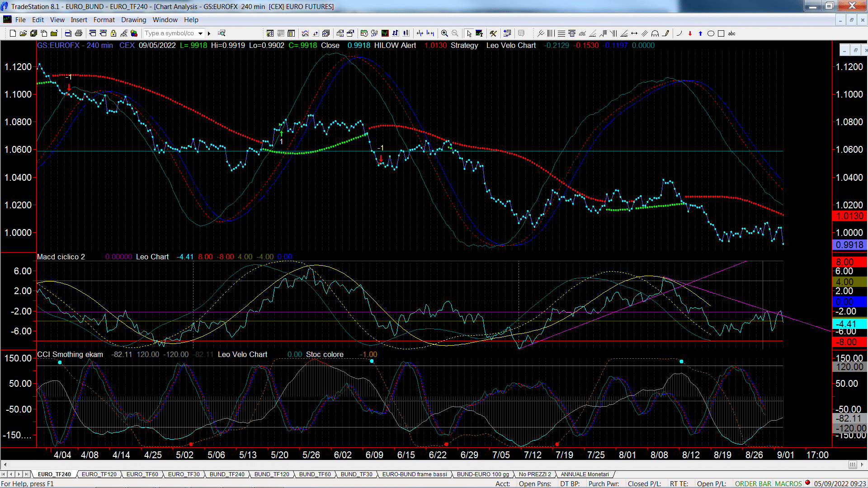Switch to BUND-EURO 100 gg tab
Screen dimensions: 868x488
pos(483,474)
